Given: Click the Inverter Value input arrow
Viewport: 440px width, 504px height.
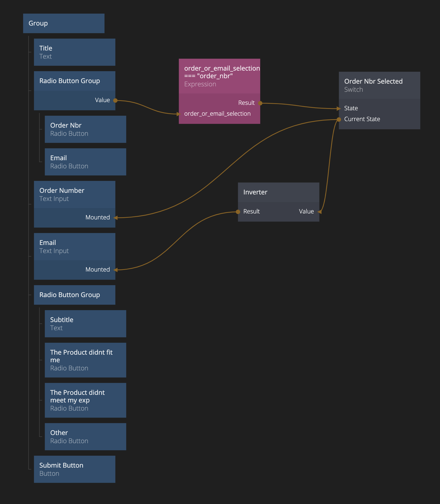Looking at the screenshot, I should pyautogui.click(x=320, y=212).
